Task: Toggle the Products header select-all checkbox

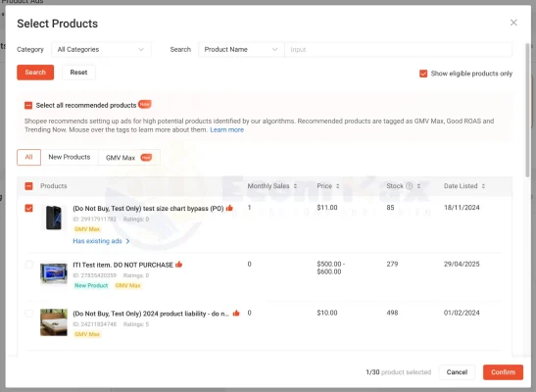Action: coord(28,186)
